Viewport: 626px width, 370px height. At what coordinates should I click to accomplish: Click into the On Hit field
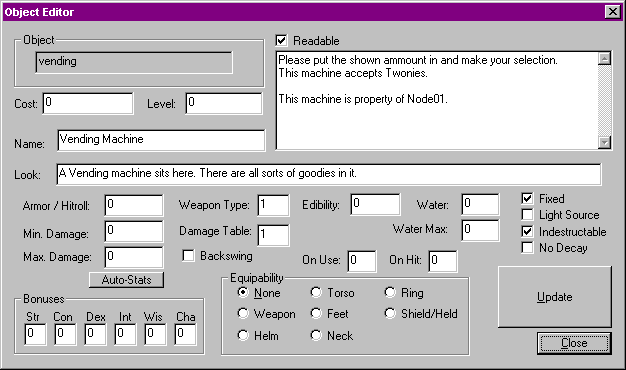pyautogui.click(x=443, y=261)
